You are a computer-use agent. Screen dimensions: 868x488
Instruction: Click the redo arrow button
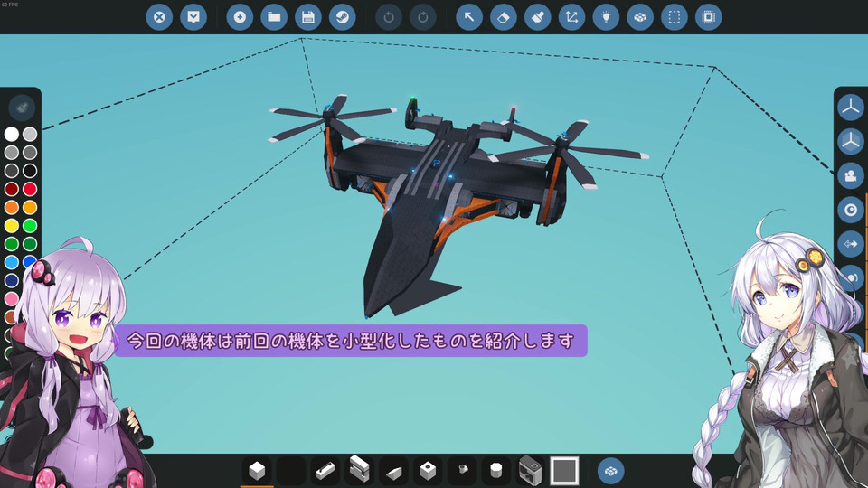(x=423, y=17)
